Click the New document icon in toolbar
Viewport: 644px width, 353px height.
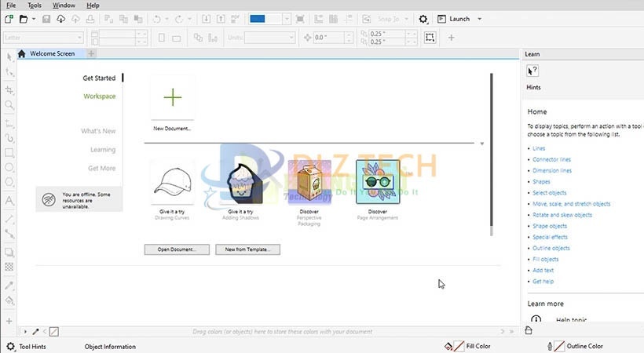(10, 19)
